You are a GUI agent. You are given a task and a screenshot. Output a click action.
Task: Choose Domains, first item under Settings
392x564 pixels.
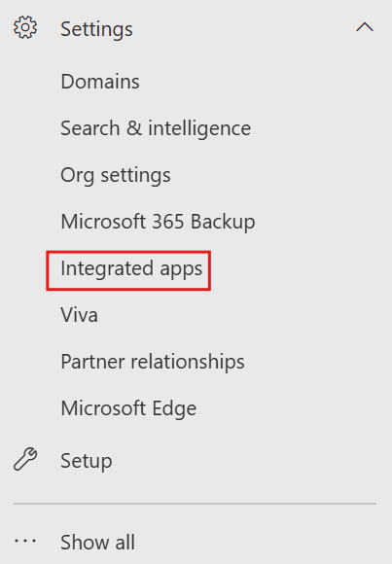[100, 82]
